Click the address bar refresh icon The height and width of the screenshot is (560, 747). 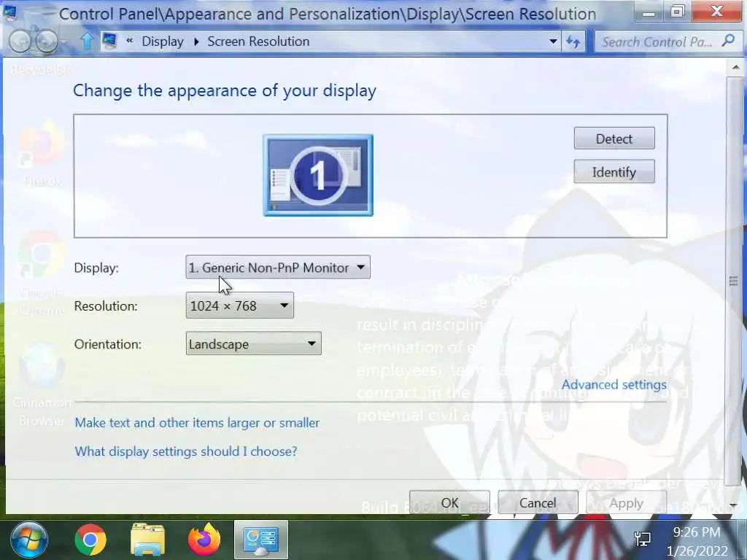tap(573, 42)
